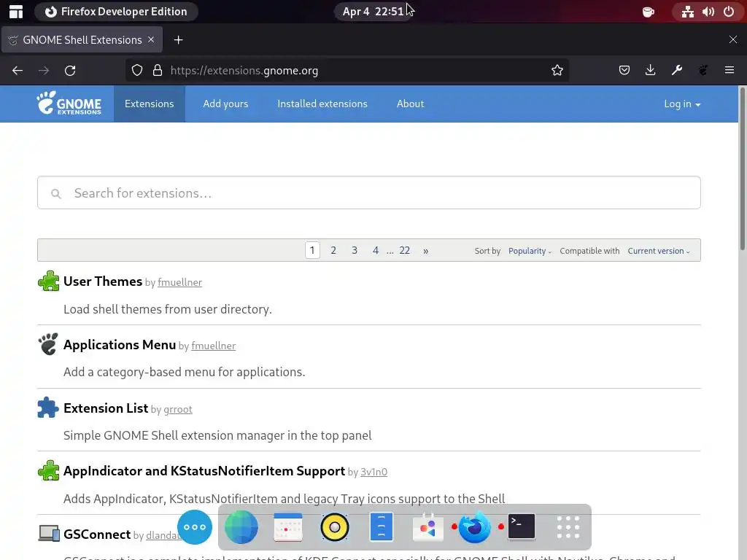Click the browser back arrow

click(18, 71)
